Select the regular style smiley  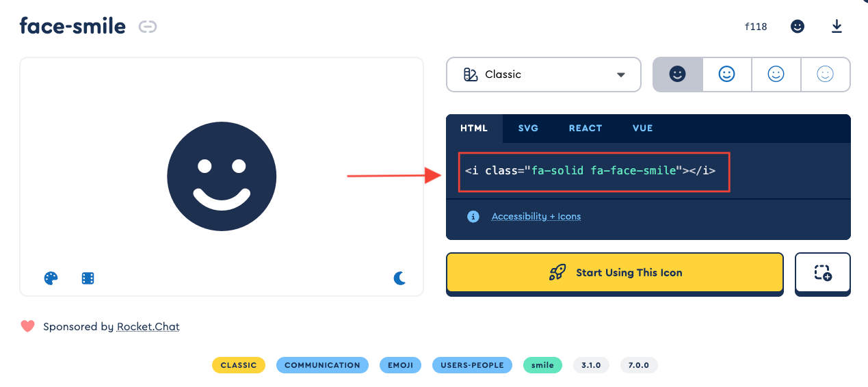point(726,75)
